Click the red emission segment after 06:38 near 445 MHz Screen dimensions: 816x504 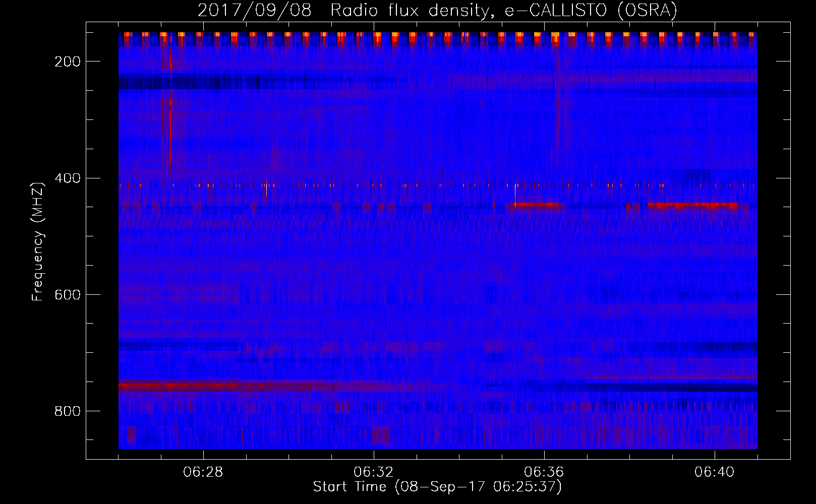click(693, 205)
